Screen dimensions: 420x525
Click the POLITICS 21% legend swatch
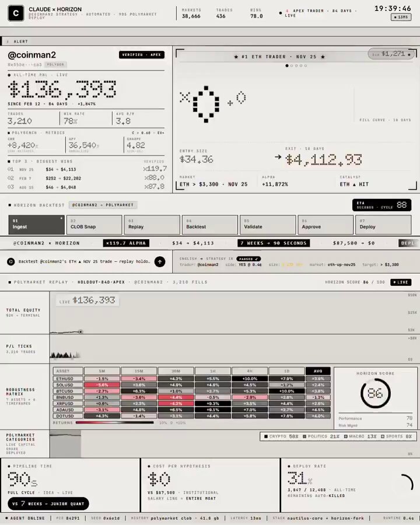coord(304,436)
